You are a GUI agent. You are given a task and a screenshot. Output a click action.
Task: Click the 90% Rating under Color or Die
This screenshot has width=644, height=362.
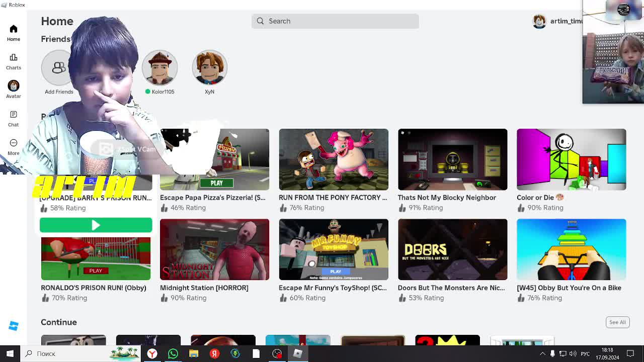tap(545, 208)
